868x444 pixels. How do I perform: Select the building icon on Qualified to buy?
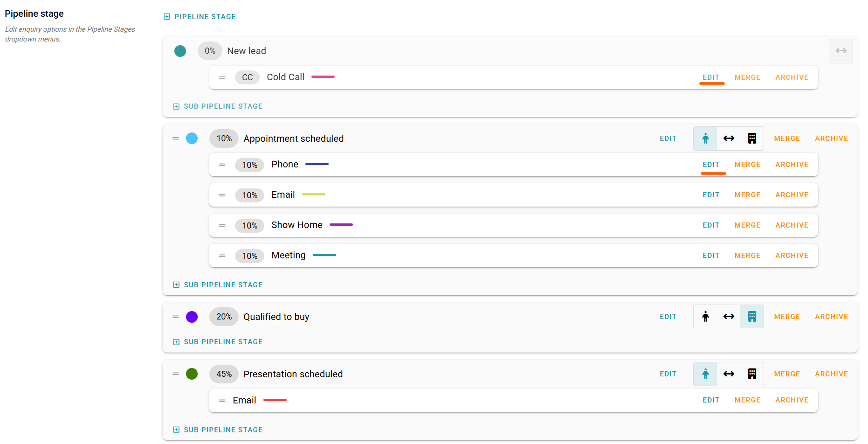click(752, 317)
